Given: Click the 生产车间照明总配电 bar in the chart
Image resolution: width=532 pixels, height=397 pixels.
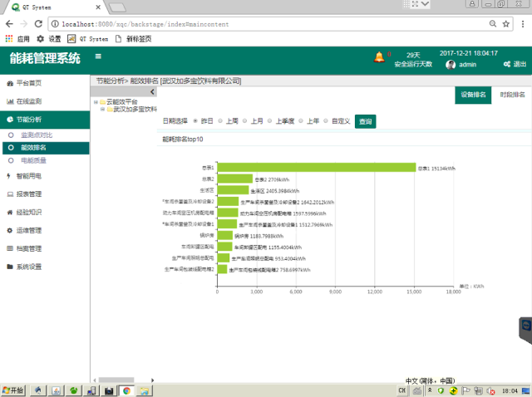Looking at the screenshot, I should [x=224, y=257].
